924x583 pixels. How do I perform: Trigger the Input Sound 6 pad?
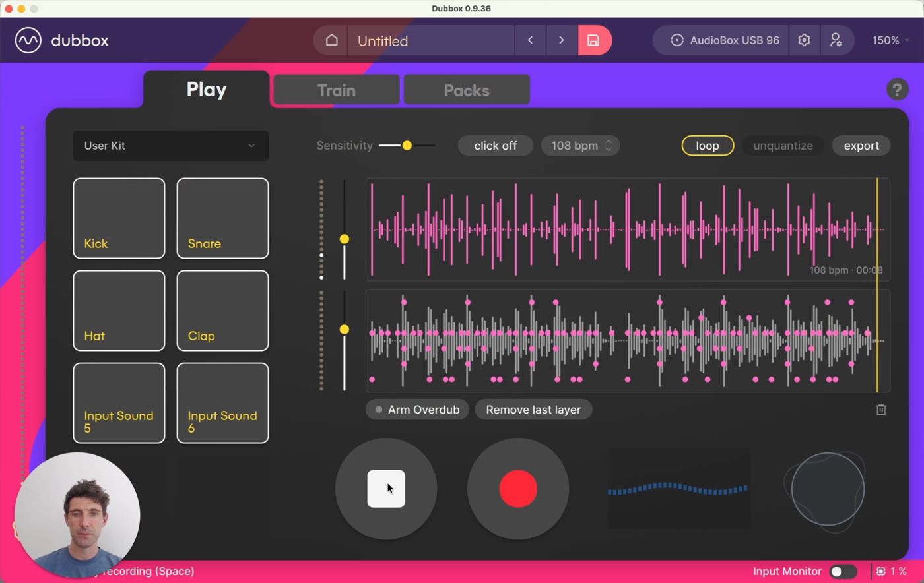tap(222, 403)
